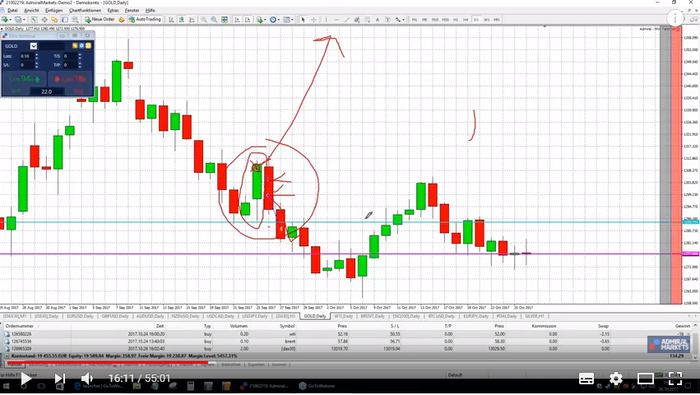Toggle chart shift icon
The height and width of the screenshot is (395, 700).
pos(247,20)
